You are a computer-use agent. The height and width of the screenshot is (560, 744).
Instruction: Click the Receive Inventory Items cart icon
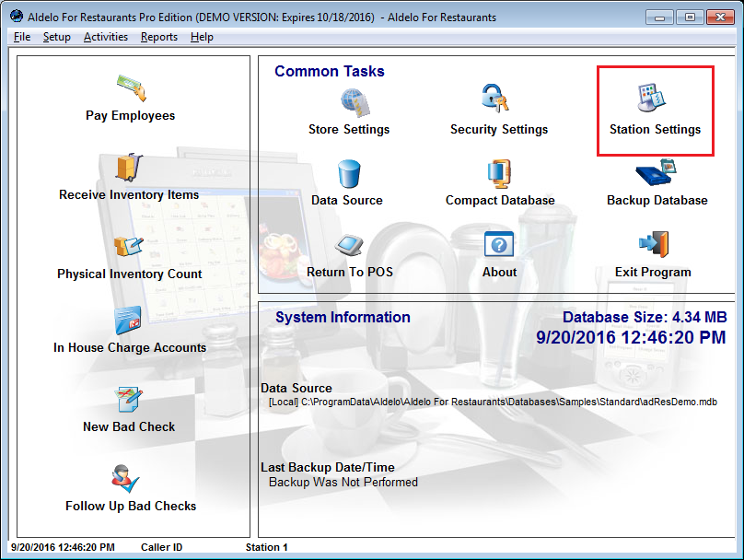coord(129,167)
